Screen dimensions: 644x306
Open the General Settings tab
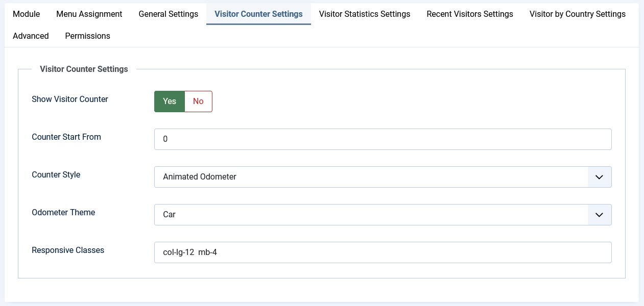pyautogui.click(x=168, y=14)
